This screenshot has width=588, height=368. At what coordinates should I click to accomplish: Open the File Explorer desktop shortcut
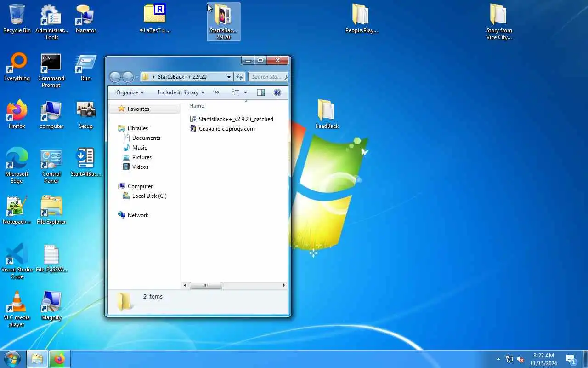pos(51,210)
